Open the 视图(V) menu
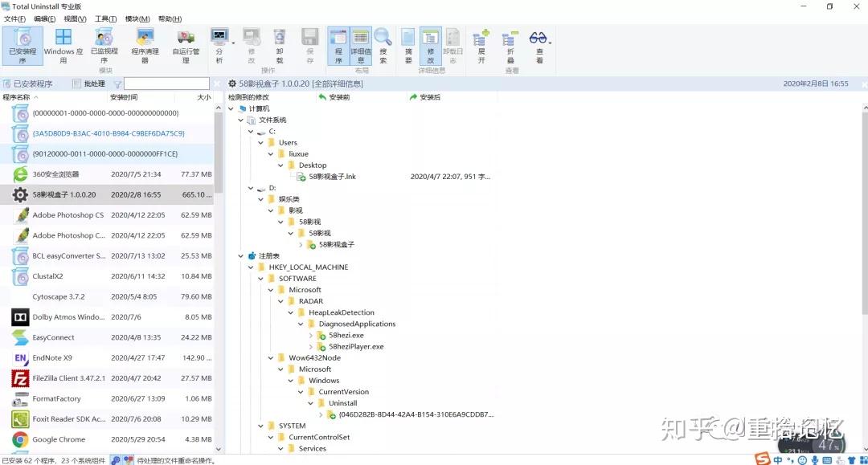868x465 pixels. [x=75, y=18]
